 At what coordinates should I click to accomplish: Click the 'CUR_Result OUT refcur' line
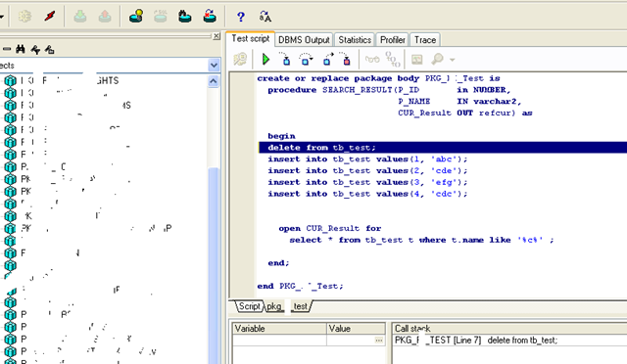pyautogui.click(x=464, y=114)
